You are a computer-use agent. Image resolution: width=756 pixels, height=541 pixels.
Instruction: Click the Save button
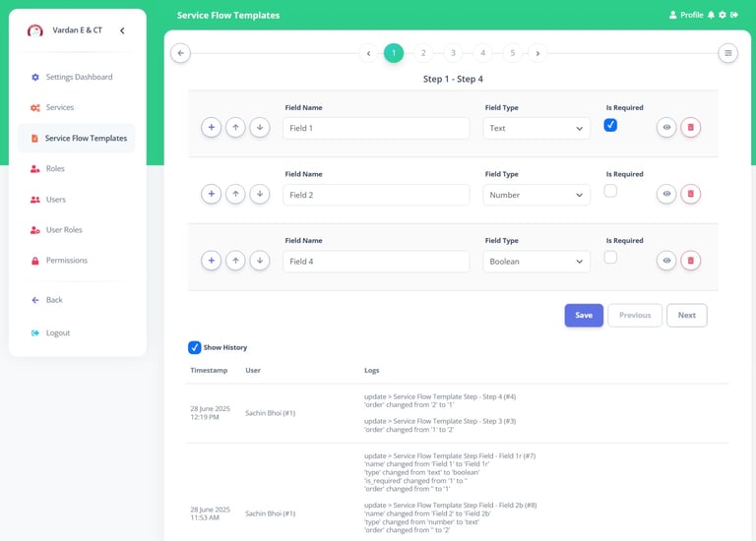(584, 315)
